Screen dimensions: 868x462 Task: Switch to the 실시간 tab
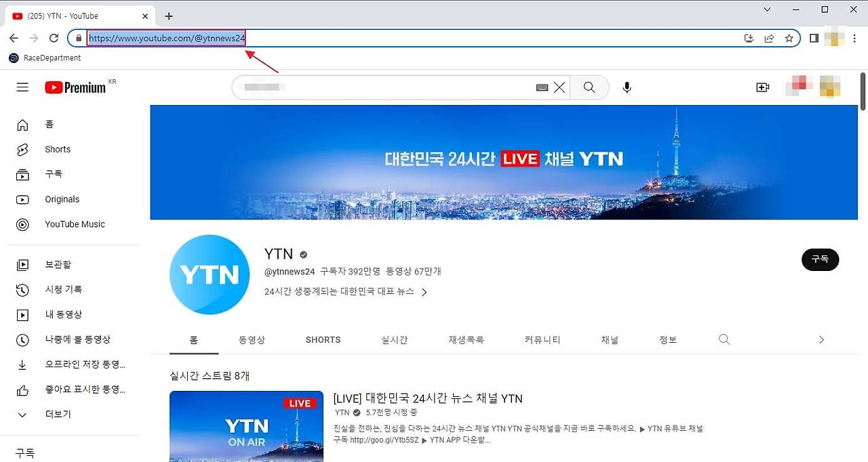click(395, 340)
